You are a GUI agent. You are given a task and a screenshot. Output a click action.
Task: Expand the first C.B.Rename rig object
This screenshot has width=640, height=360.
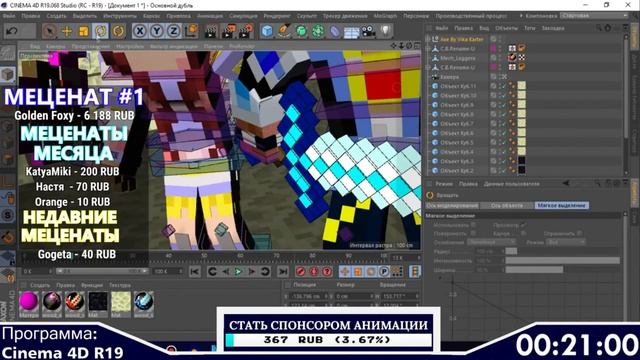pos(428,49)
